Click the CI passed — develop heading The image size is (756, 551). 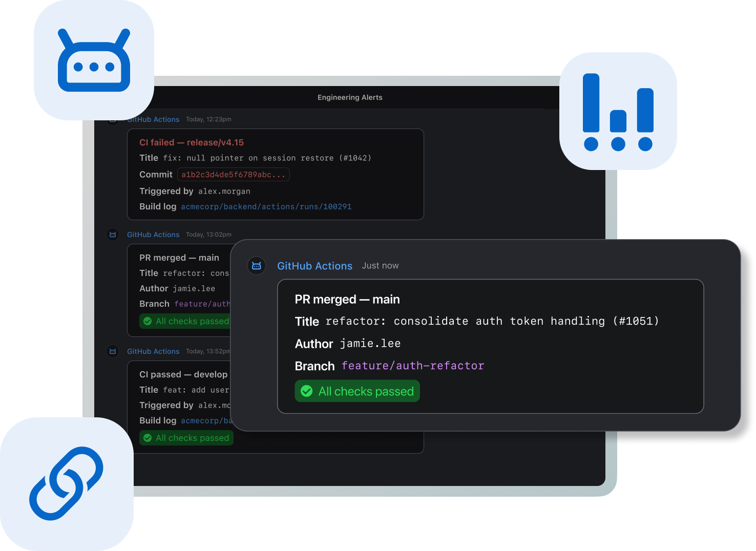[183, 374]
